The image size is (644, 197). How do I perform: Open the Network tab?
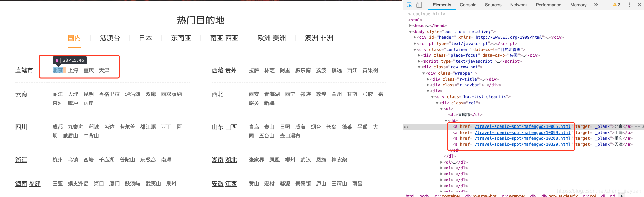coord(518,5)
